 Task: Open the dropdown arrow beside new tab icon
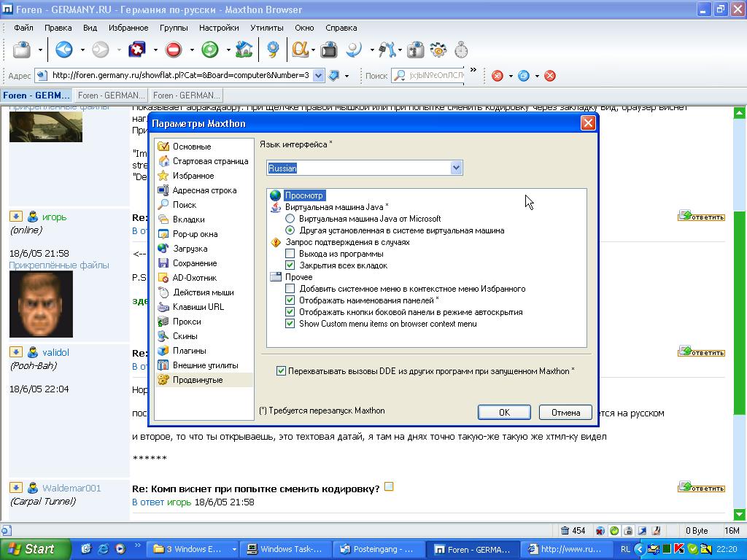click(x=41, y=50)
